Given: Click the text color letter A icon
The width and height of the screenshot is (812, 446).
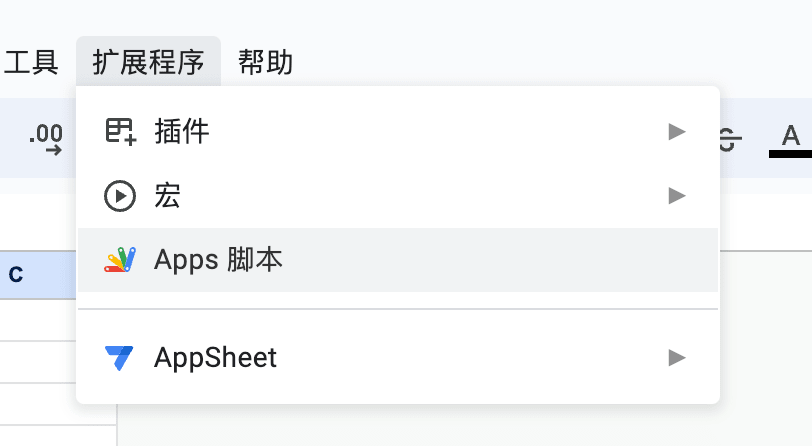Looking at the screenshot, I should pos(791,136).
